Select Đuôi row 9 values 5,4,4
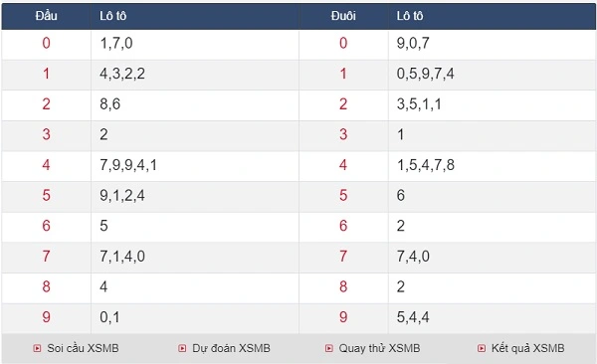The height and width of the screenshot is (364, 597). click(x=413, y=317)
